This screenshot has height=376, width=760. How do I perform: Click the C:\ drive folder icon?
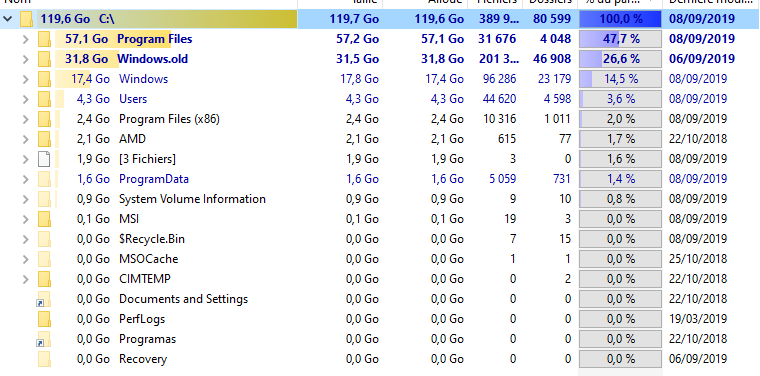tap(27, 19)
